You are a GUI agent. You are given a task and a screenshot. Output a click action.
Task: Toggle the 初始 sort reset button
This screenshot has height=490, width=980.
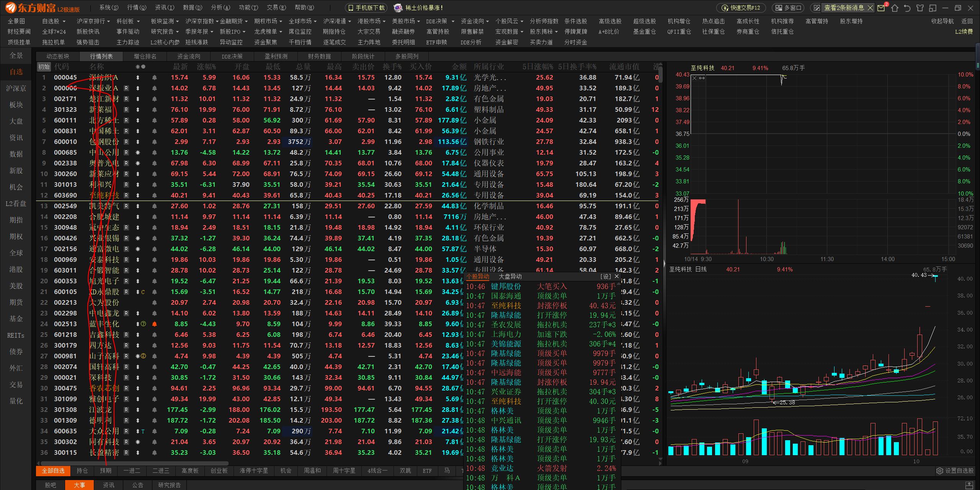pyautogui.click(x=44, y=67)
